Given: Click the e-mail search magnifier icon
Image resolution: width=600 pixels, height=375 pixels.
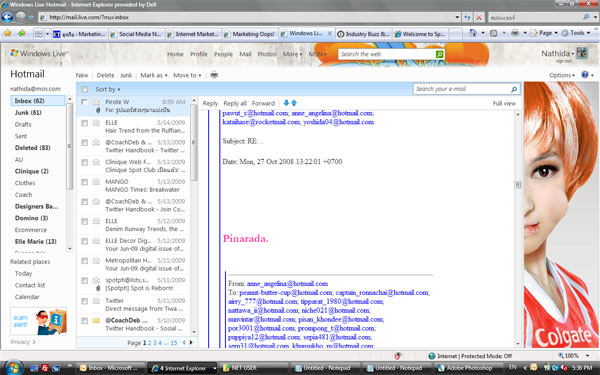Looking at the screenshot, I should [x=514, y=89].
